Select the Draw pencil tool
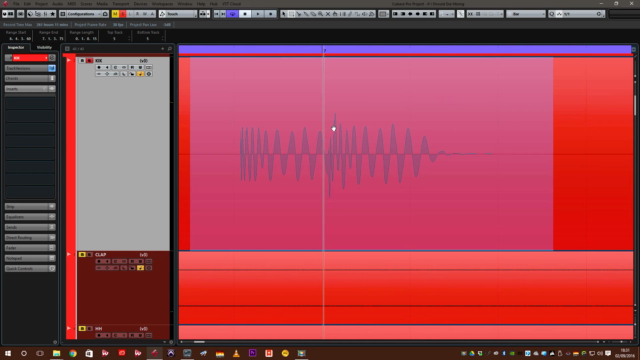Viewport: 640px width, 360px height. pos(349,14)
